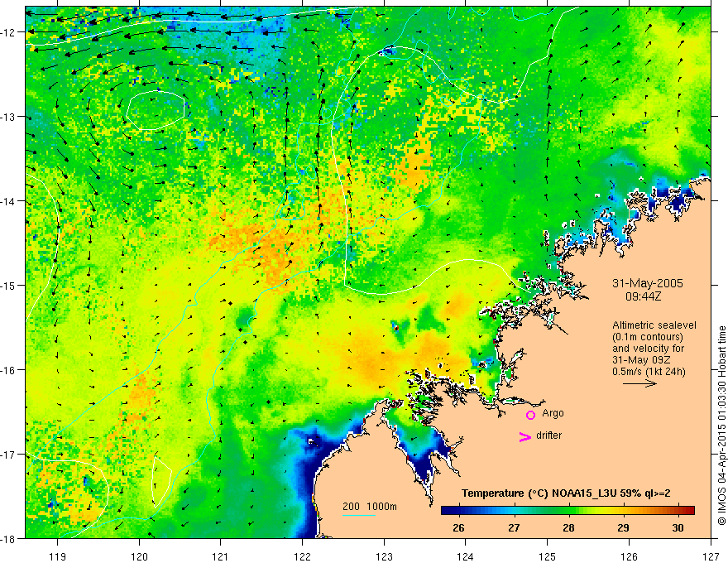
Task: Click the colorbar tick label '26'
Action: [458, 527]
